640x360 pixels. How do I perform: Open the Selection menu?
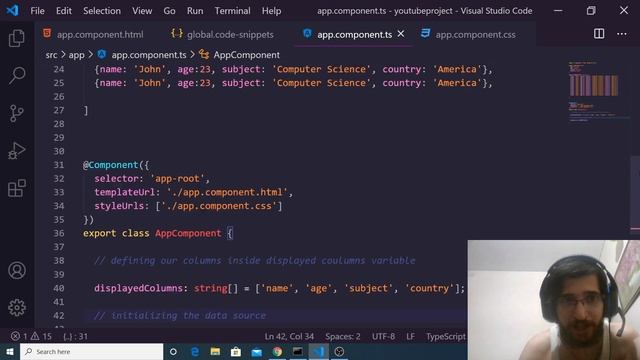(102, 11)
